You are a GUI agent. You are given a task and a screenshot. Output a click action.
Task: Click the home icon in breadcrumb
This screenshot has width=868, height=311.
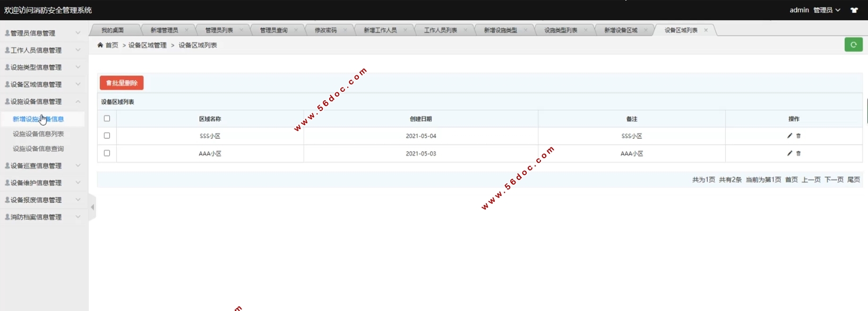click(x=100, y=45)
